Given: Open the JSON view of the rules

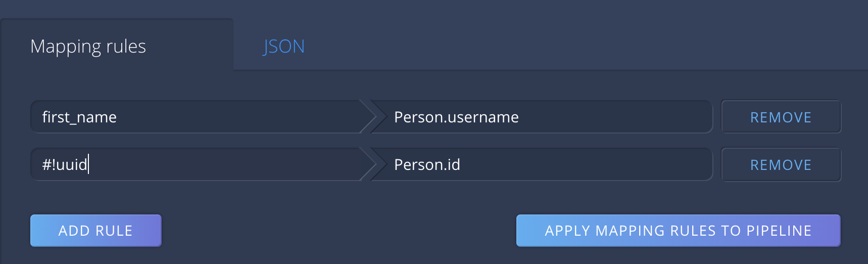Looking at the screenshot, I should (283, 47).
